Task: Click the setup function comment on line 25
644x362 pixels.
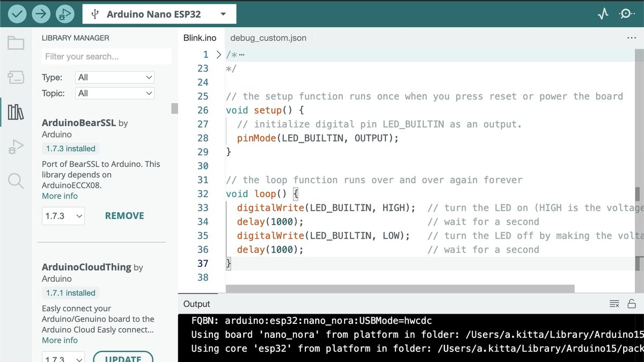Action: pos(425,97)
